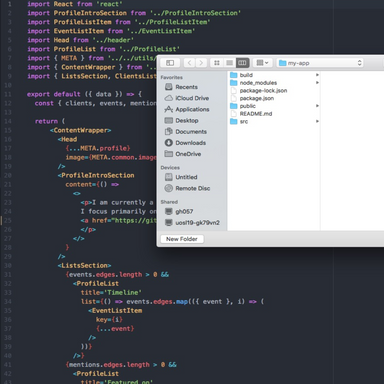Click the OneDrive folder icon
This screenshot has width=384, height=384.
tap(169, 154)
